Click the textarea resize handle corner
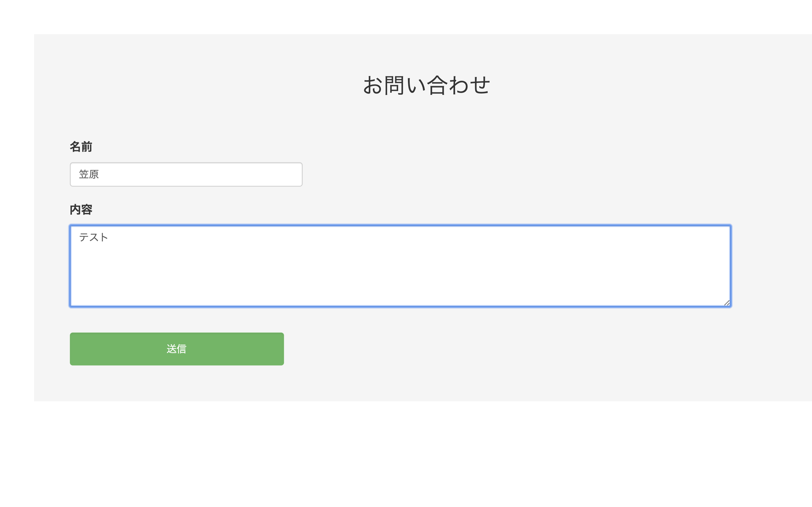The height and width of the screenshot is (507, 812). [727, 303]
